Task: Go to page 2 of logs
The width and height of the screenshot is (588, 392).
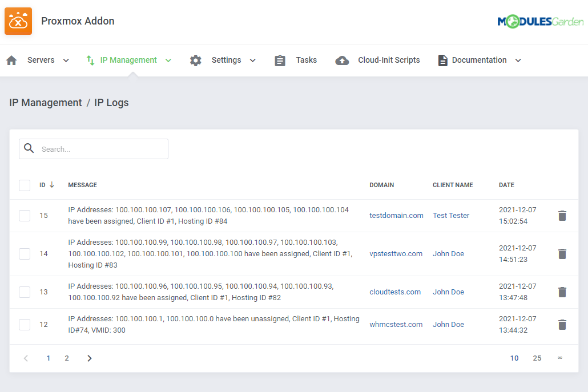Action: [67, 358]
